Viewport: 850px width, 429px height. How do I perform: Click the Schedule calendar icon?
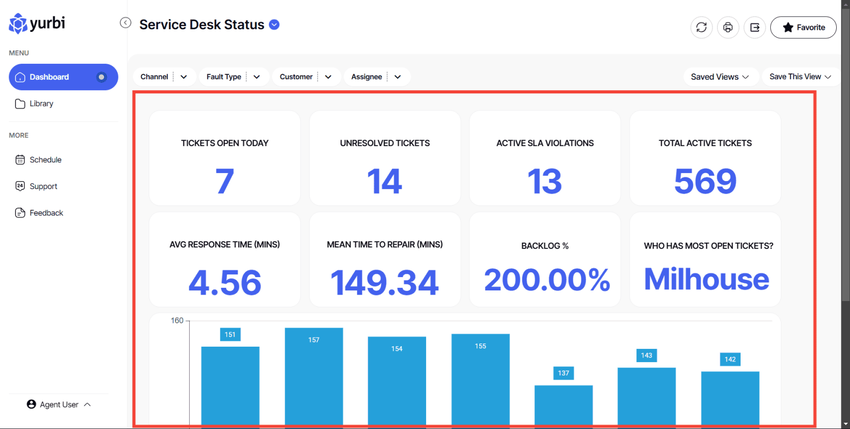tap(20, 160)
